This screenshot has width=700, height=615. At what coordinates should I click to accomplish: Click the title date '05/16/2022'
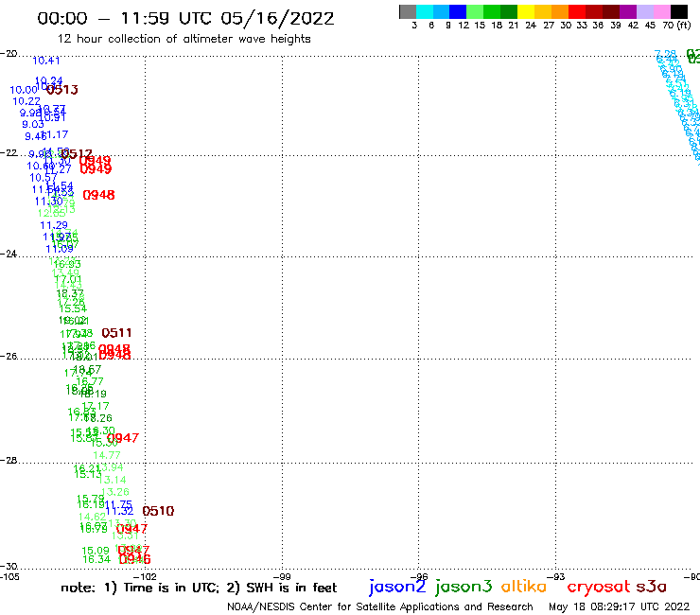[277, 19]
